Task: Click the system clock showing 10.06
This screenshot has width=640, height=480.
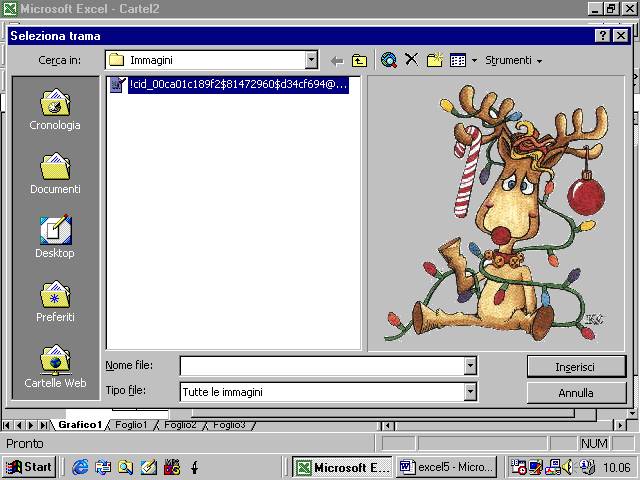Action: pos(617,467)
